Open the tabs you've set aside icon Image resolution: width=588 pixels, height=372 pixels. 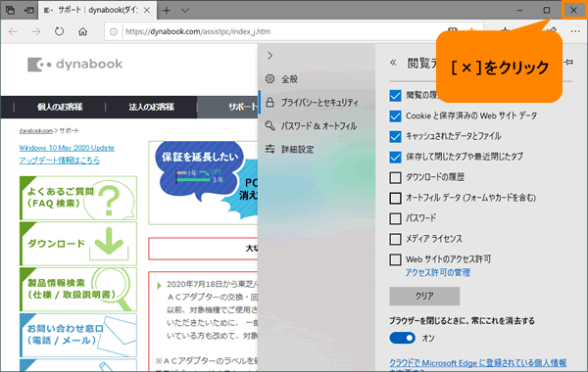10,10
